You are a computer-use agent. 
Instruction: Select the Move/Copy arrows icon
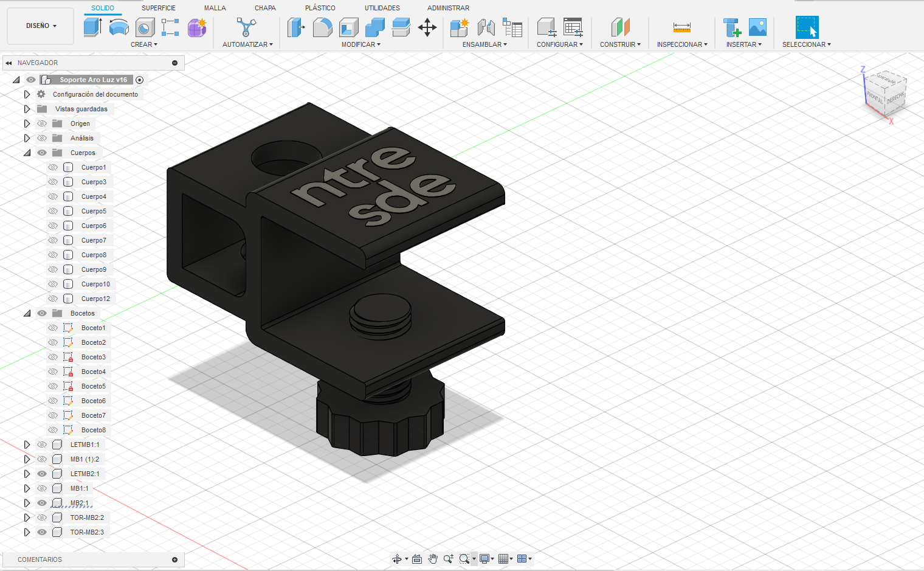tap(427, 27)
